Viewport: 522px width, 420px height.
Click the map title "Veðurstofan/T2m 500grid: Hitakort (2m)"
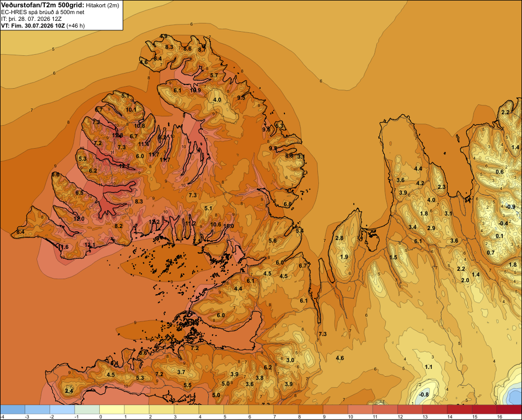point(60,5)
